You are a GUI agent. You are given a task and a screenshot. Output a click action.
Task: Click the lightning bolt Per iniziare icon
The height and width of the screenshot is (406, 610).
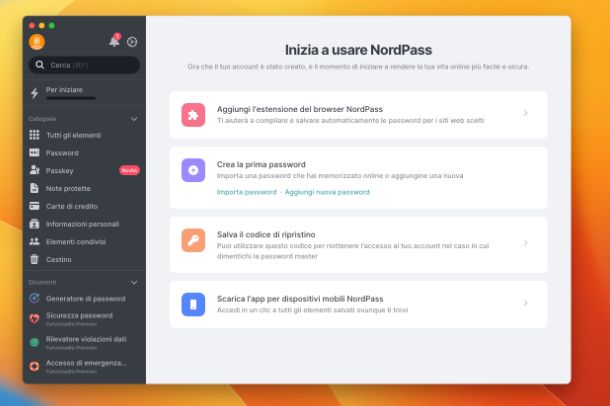pyautogui.click(x=35, y=93)
